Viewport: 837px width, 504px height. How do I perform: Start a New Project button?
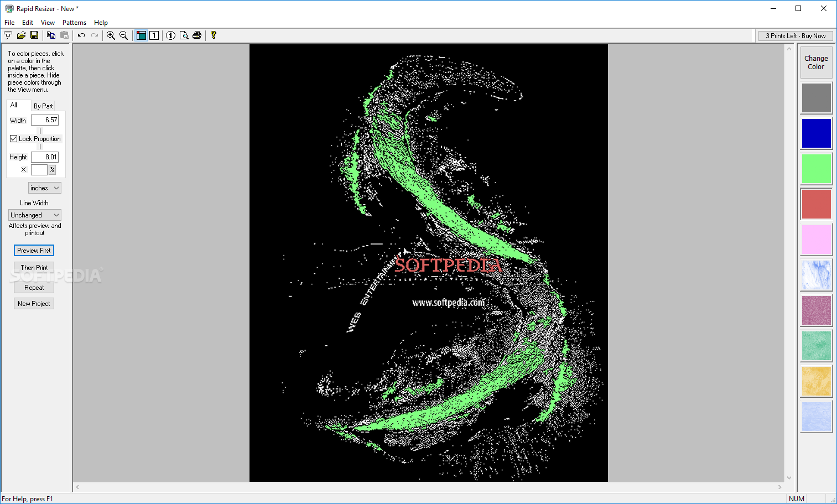[34, 304]
